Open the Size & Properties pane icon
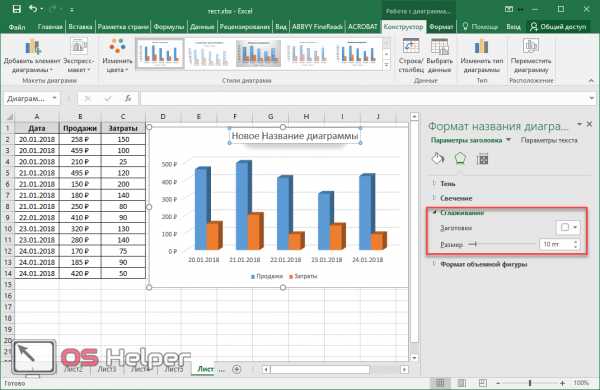600x390 pixels. point(482,158)
